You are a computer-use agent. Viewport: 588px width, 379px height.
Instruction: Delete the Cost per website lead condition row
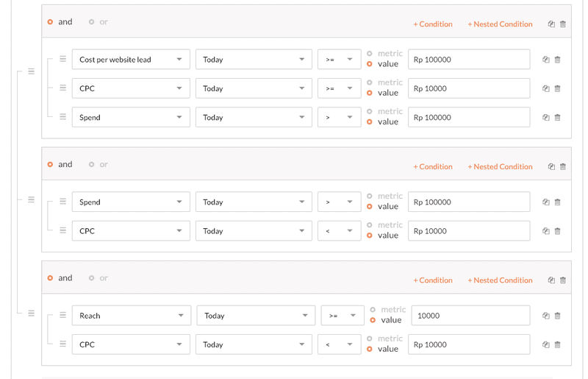(557, 60)
